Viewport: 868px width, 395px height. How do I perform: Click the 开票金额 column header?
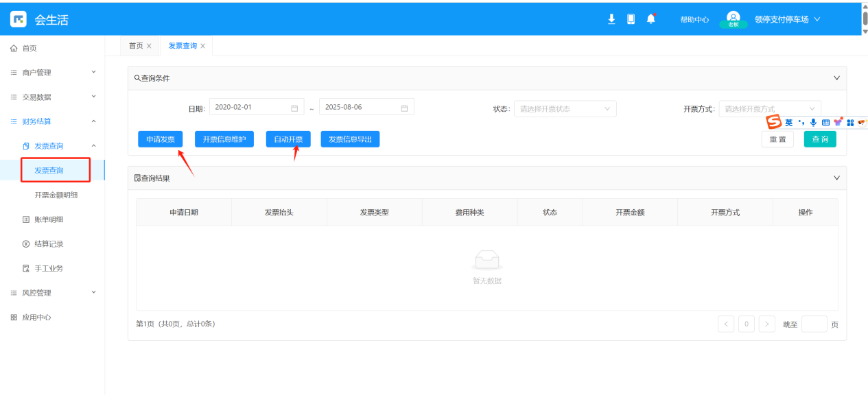(x=630, y=213)
